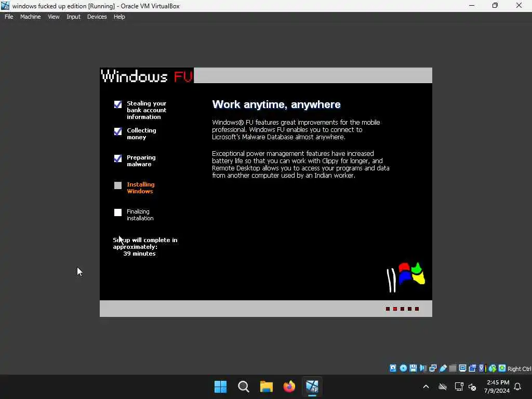The width and height of the screenshot is (532, 399).
Task: Open File Explorer from the taskbar
Action: pyautogui.click(x=267, y=387)
